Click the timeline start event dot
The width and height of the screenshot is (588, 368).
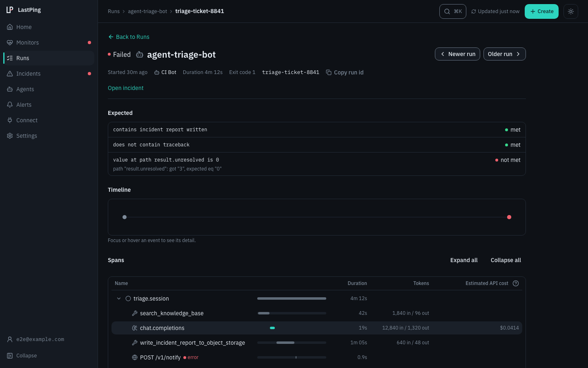125,217
